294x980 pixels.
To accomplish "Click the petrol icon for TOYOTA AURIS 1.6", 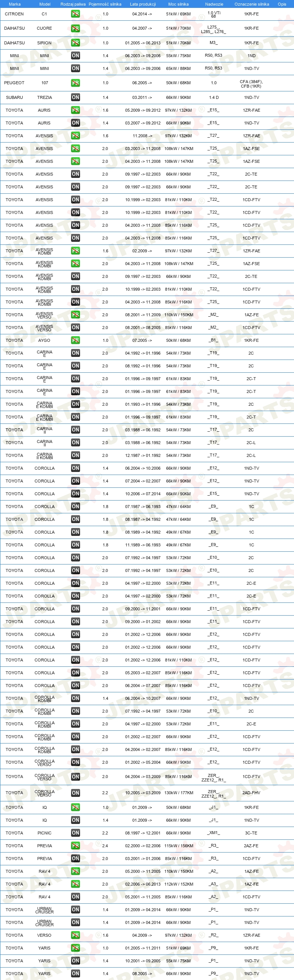I will [75, 110].
